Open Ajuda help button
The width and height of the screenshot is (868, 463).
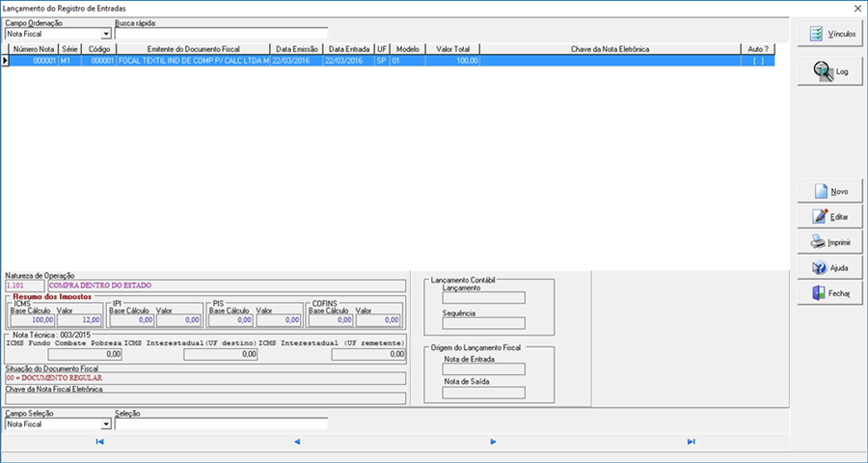(829, 267)
